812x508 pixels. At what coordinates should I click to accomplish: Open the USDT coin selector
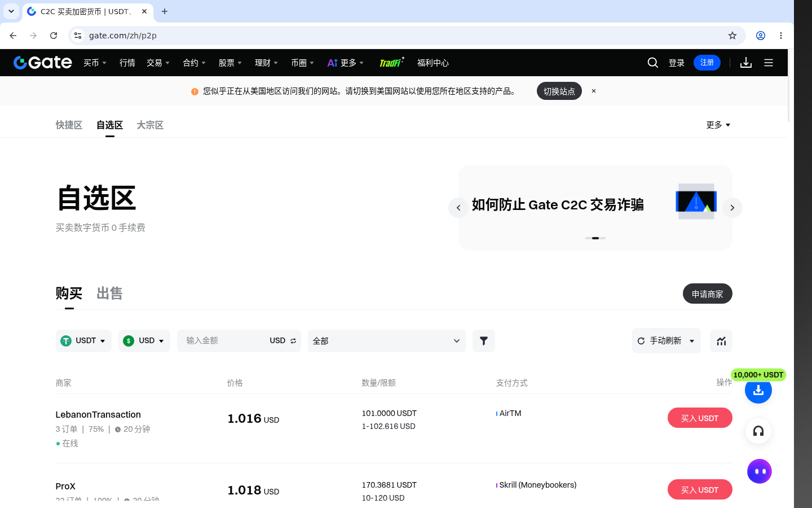point(83,341)
